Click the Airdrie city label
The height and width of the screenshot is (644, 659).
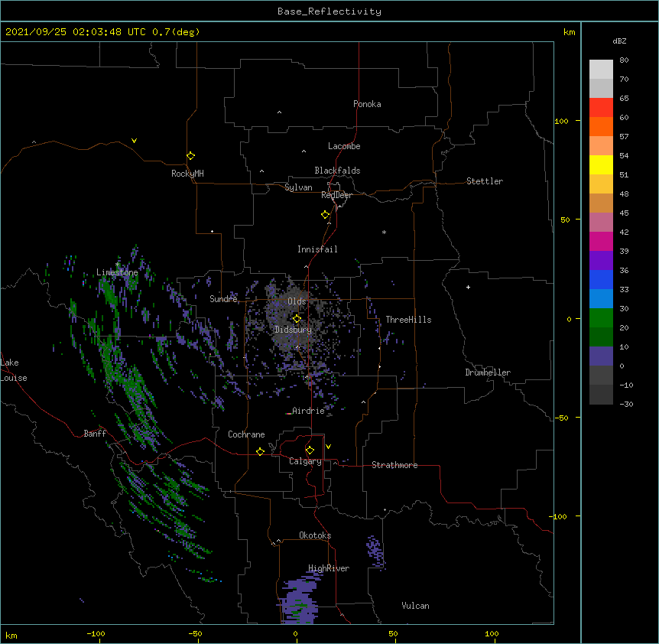308,411
